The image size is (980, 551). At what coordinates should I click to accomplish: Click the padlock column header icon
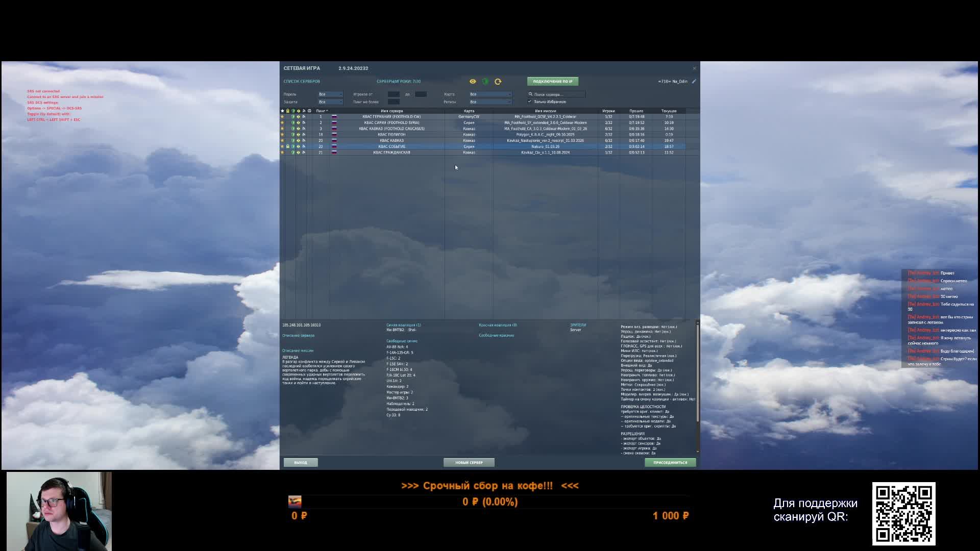coord(287,111)
